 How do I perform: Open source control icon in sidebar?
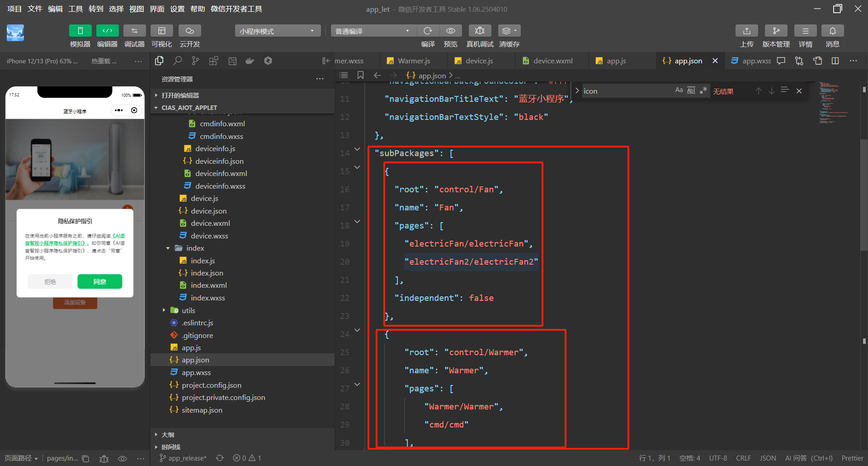195,61
